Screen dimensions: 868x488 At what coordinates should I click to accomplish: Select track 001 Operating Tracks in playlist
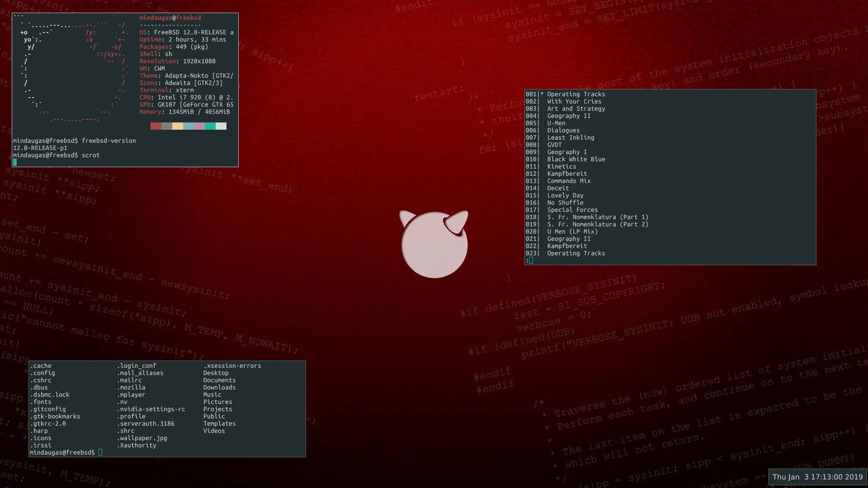565,94
